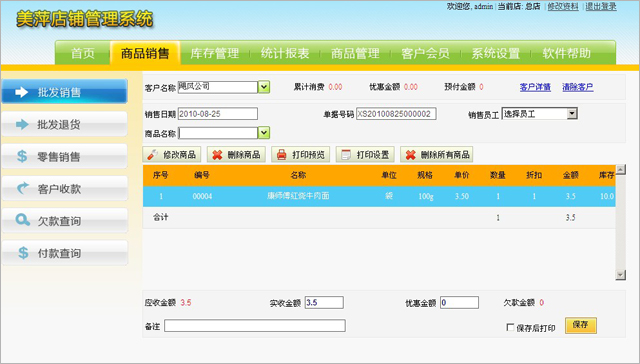Click the 金额 column header
This screenshot has width=640, height=364.
(x=570, y=175)
